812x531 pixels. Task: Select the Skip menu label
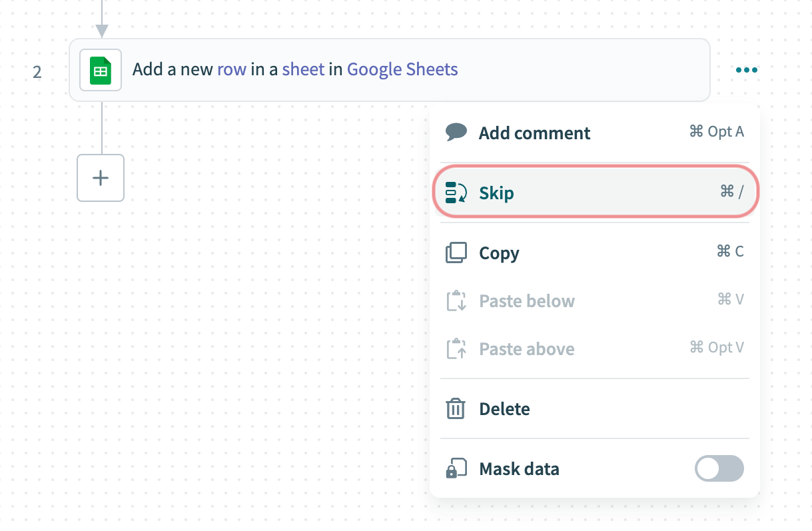point(496,194)
